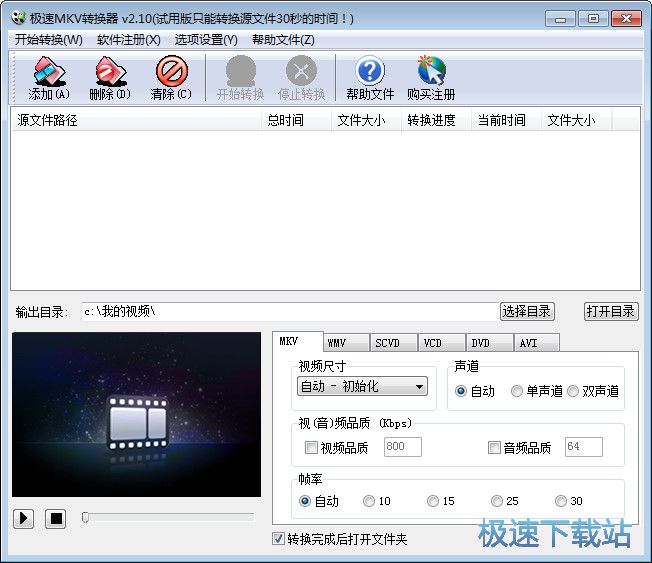
Task: Click the 添加 (Add) file icon
Action: click(48, 72)
